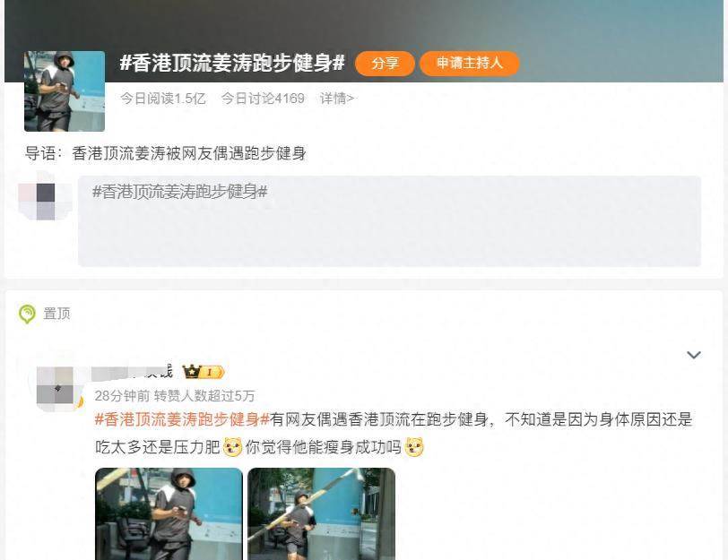Open the pinned post author's username
728x560 pixels.
click(132, 372)
